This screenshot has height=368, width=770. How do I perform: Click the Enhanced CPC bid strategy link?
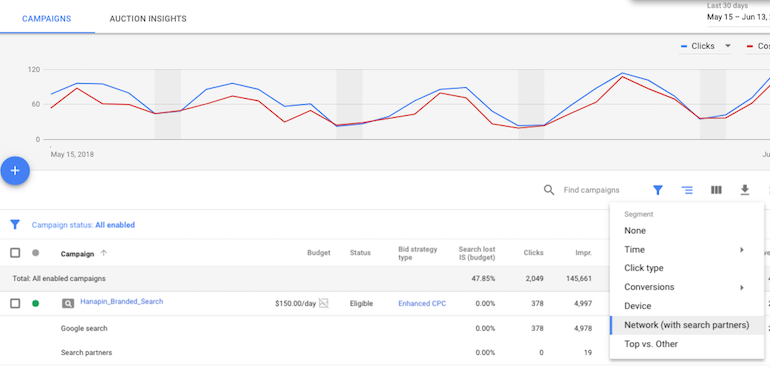point(422,304)
